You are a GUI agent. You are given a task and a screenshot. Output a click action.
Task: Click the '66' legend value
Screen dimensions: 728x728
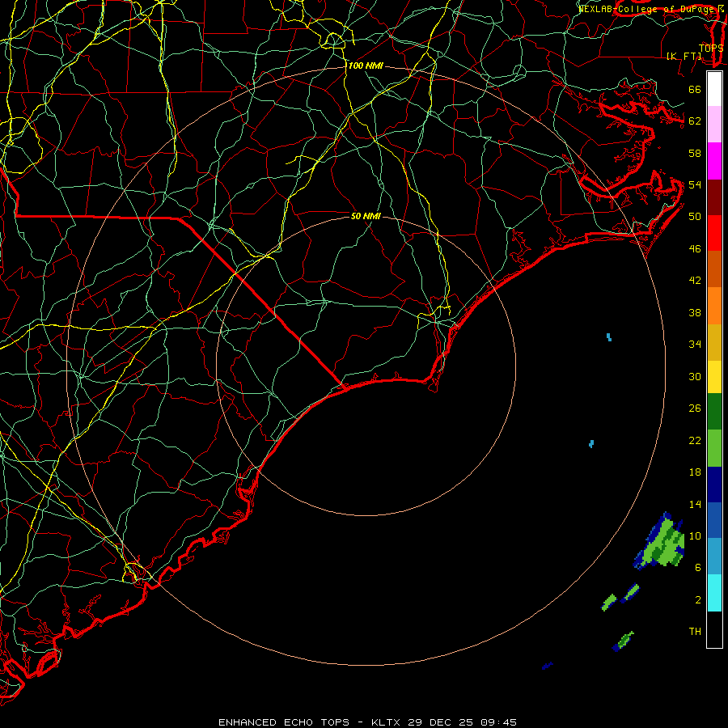point(695,89)
